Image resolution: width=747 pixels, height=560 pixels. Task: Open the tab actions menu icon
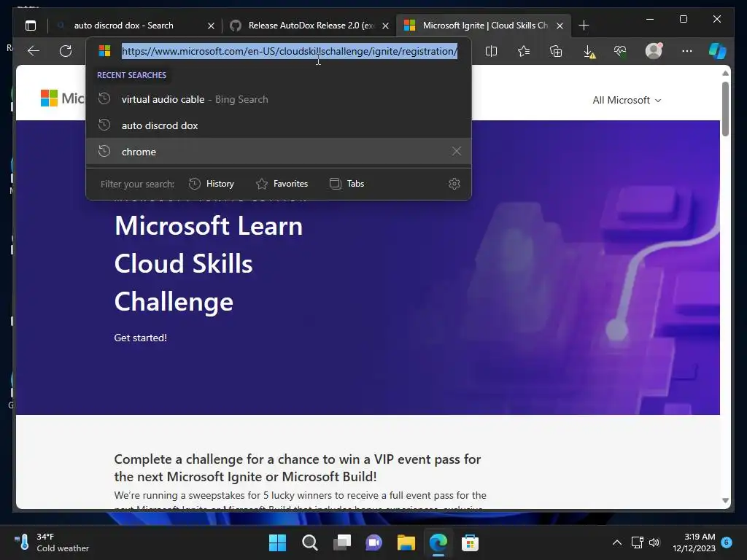pos(31,26)
